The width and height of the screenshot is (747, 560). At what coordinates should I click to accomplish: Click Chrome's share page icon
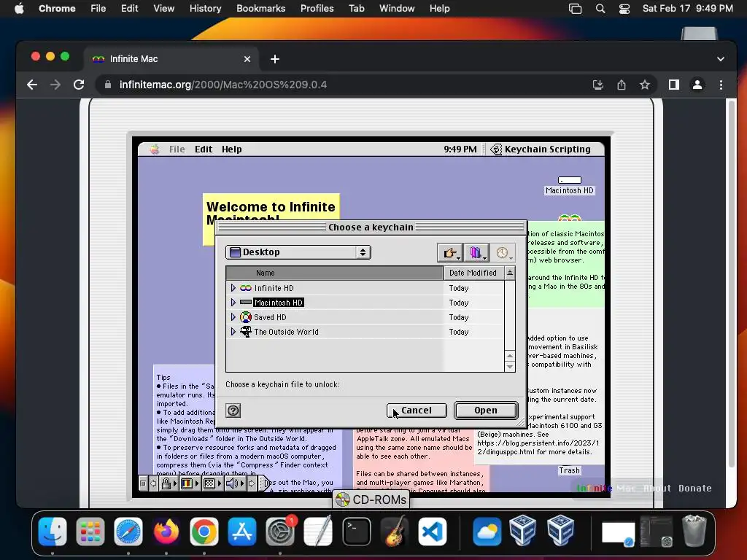622,85
